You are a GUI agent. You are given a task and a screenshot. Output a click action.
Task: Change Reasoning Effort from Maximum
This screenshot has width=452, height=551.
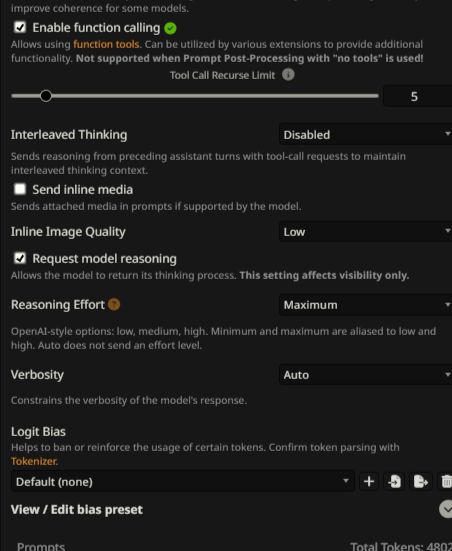point(366,305)
